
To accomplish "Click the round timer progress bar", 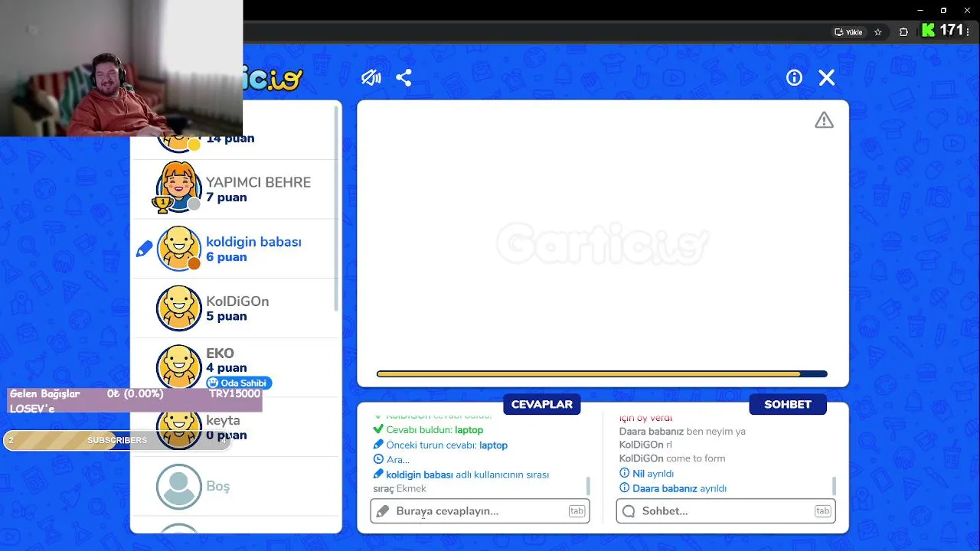I will pyautogui.click(x=602, y=374).
